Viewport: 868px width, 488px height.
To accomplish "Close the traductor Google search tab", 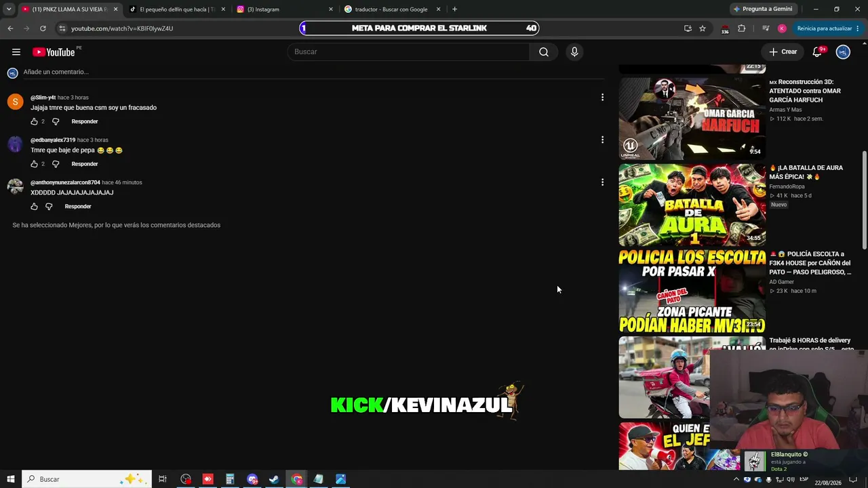I will [438, 9].
